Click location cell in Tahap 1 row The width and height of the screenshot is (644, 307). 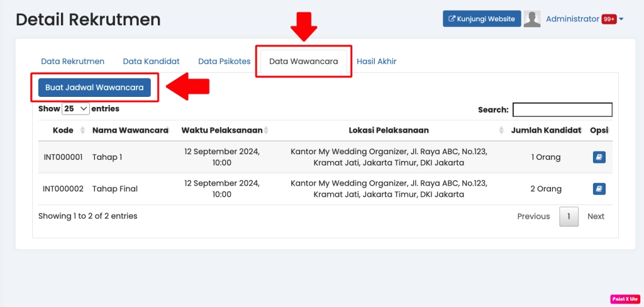click(389, 157)
